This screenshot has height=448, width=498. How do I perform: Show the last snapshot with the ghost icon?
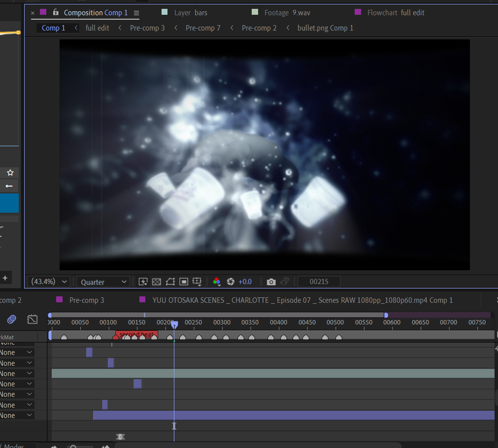[x=285, y=281]
